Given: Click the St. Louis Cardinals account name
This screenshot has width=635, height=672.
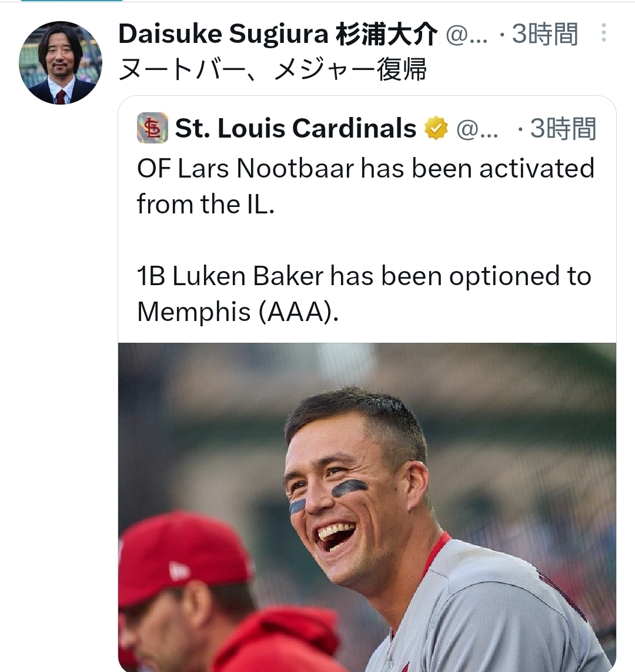Looking at the screenshot, I should click(296, 128).
